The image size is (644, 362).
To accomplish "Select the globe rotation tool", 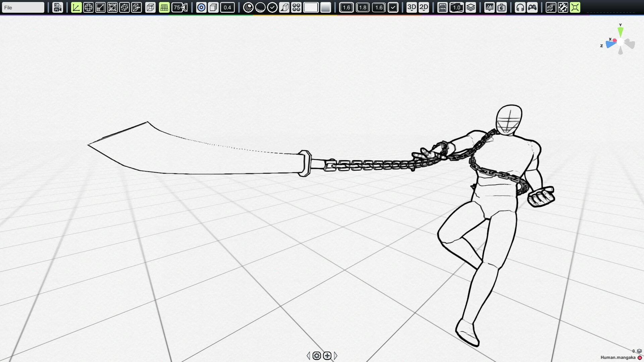I will point(88,7).
